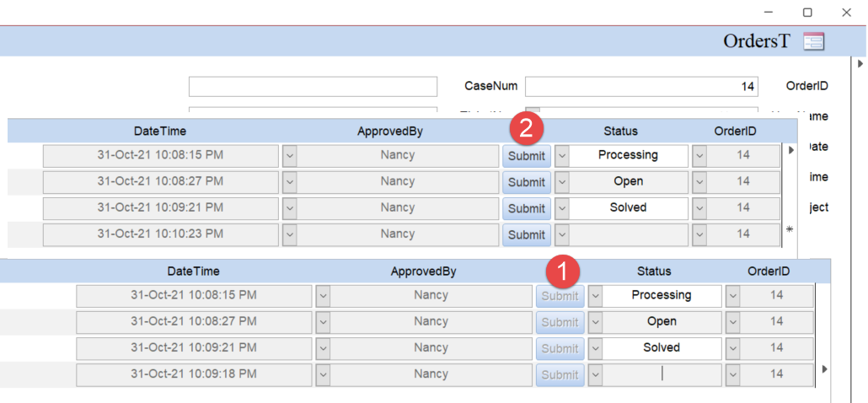Click the red circle badge numbered 2
This screenshot has height=403, width=868.
(527, 130)
